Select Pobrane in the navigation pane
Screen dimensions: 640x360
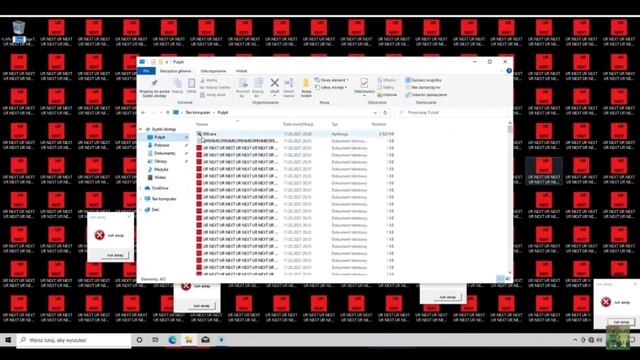click(x=162, y=145)
